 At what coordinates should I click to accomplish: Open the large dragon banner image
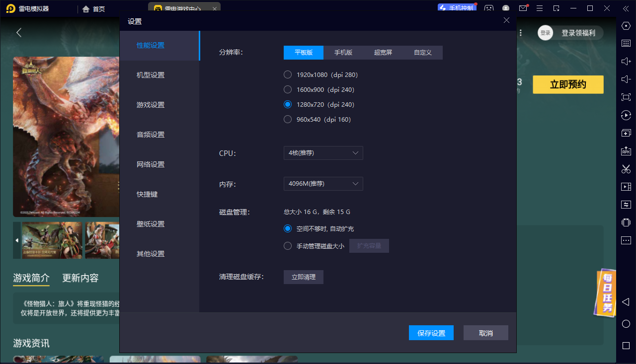66,137
